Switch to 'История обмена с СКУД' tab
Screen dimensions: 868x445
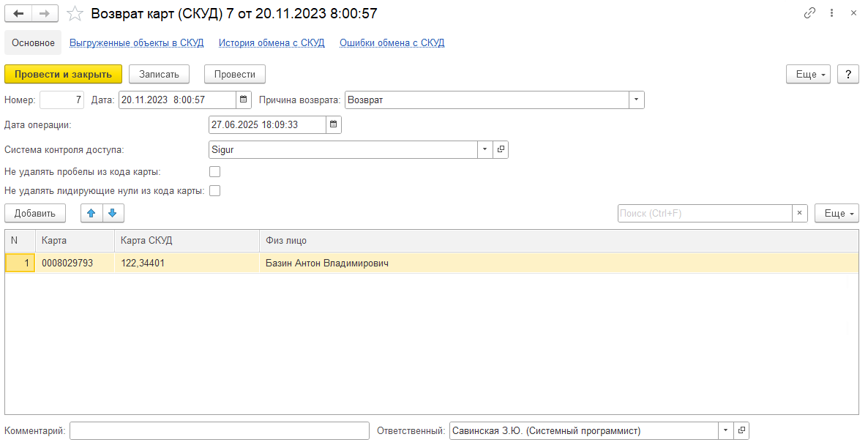[x=271, y=42]
